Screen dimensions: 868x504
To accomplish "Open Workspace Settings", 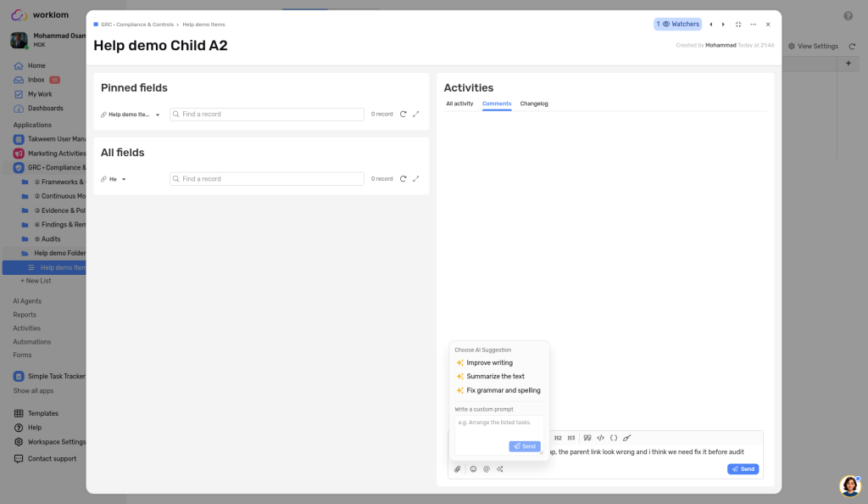I will coord(50,442).
